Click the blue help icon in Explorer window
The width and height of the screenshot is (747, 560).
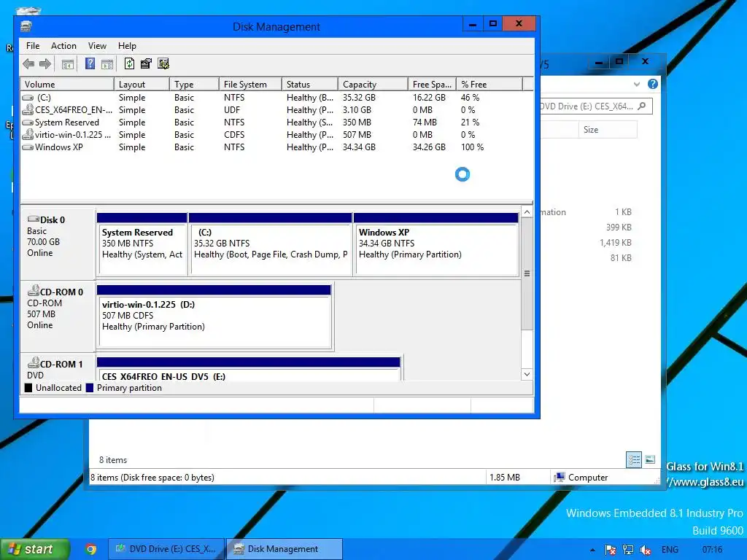[653, 85]
